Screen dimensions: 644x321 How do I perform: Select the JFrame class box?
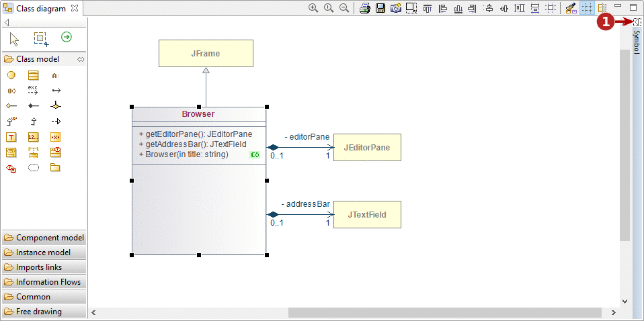[x=206, y=53]
